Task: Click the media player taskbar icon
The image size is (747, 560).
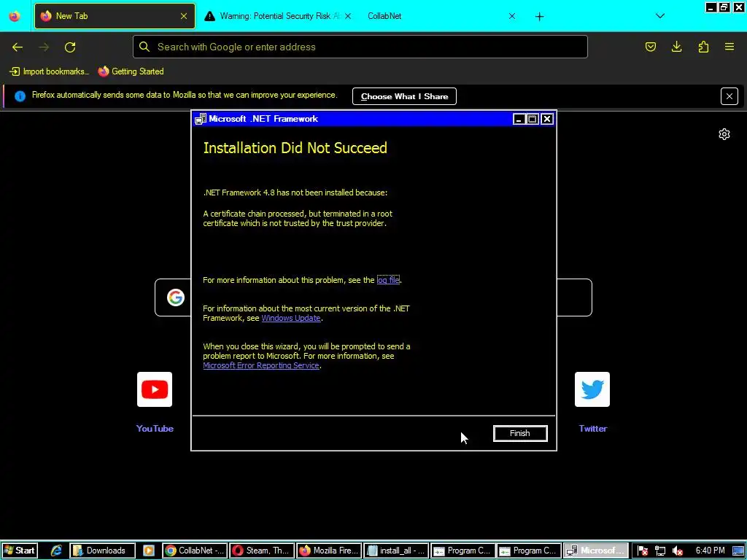Action: pos(149,551)
